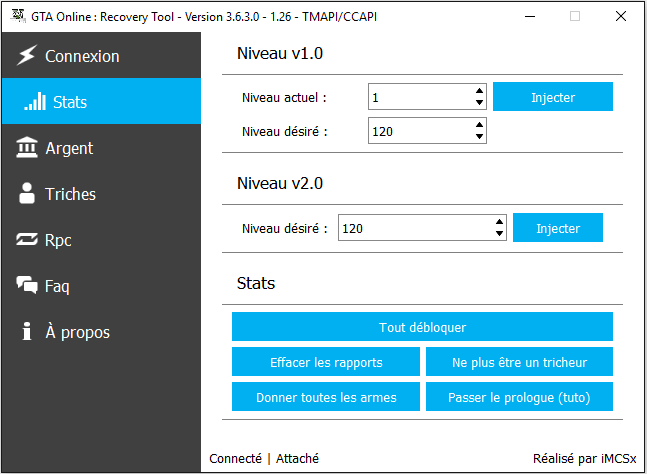Click Effacer les rapports button
Screen dimensions: 647x474
[326, 361]
